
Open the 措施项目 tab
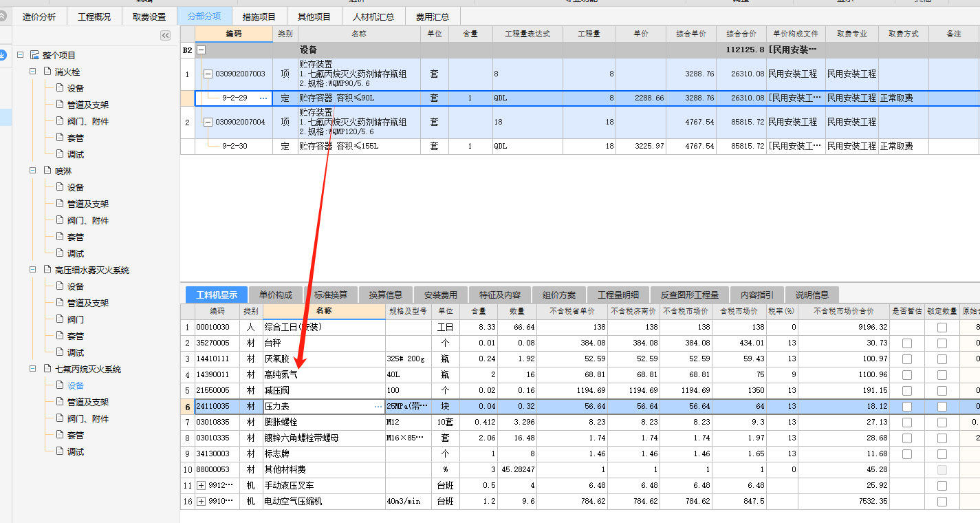click(259, 17)
